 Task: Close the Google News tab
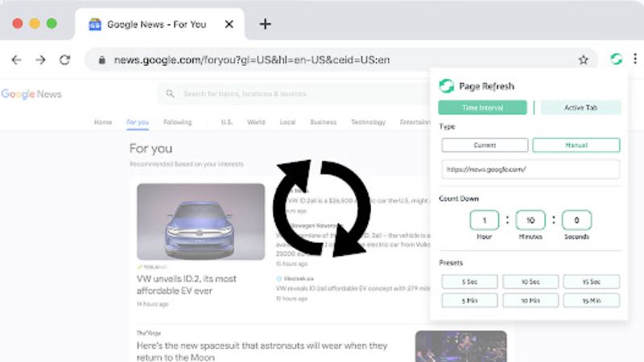(229, 24)
